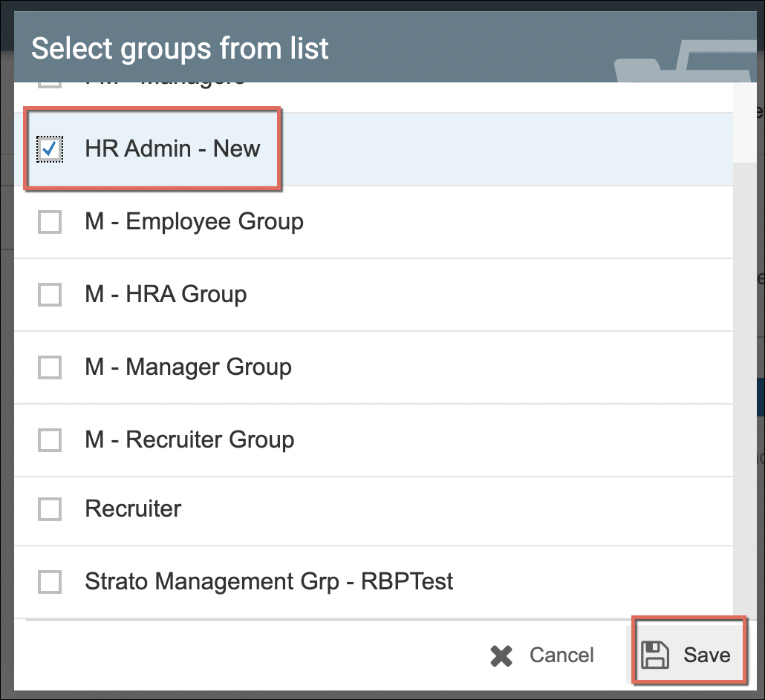
Task: Uncheck the HR Admin - New checkbox
Action: (x=50, y=149)
